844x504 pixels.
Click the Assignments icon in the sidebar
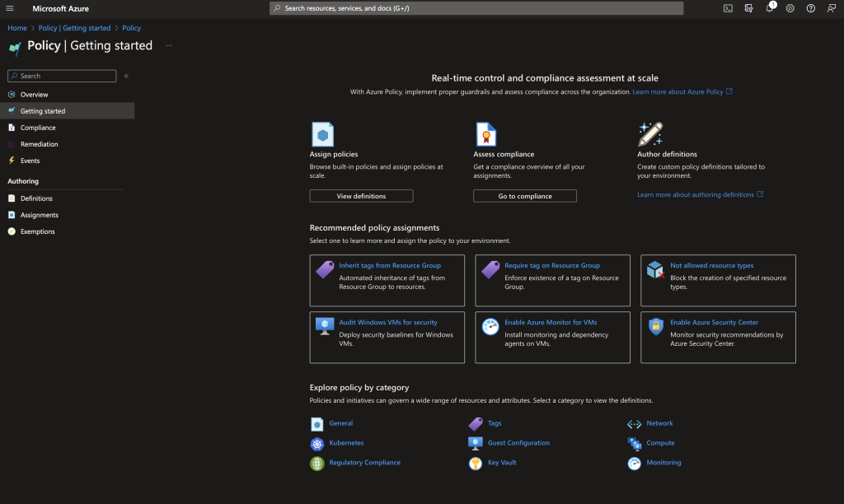12,215
